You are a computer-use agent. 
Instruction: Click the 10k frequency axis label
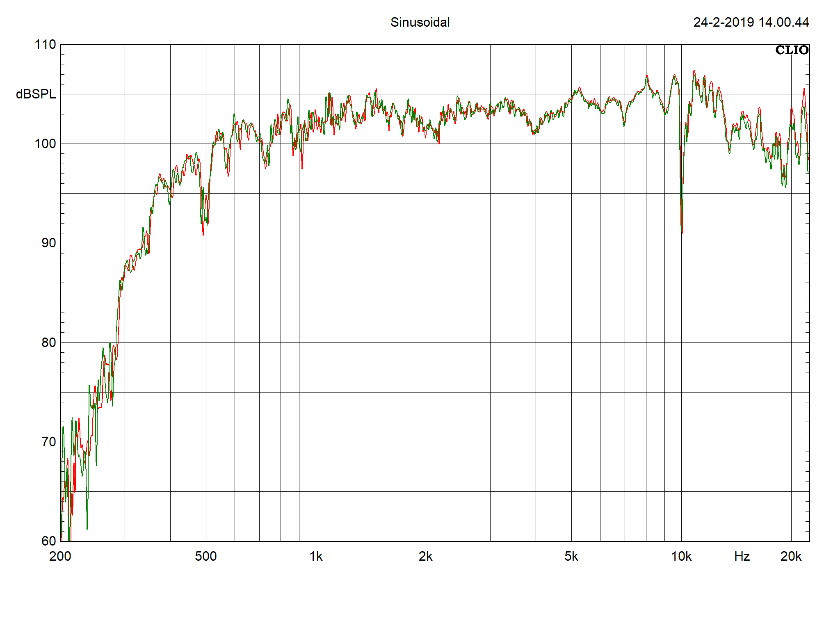pyautogui.click(x=681, y=556)
